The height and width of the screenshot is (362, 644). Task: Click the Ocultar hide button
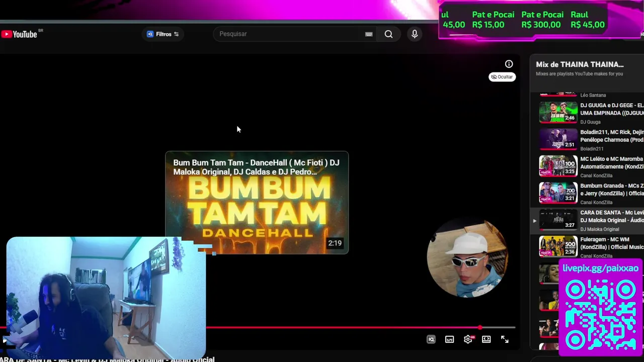coord(502,77)
